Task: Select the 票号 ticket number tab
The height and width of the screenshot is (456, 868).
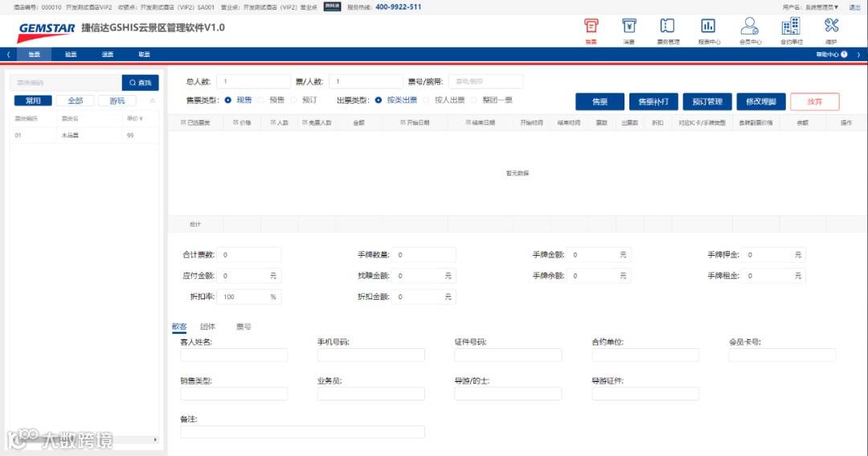Action: (244, 327)
